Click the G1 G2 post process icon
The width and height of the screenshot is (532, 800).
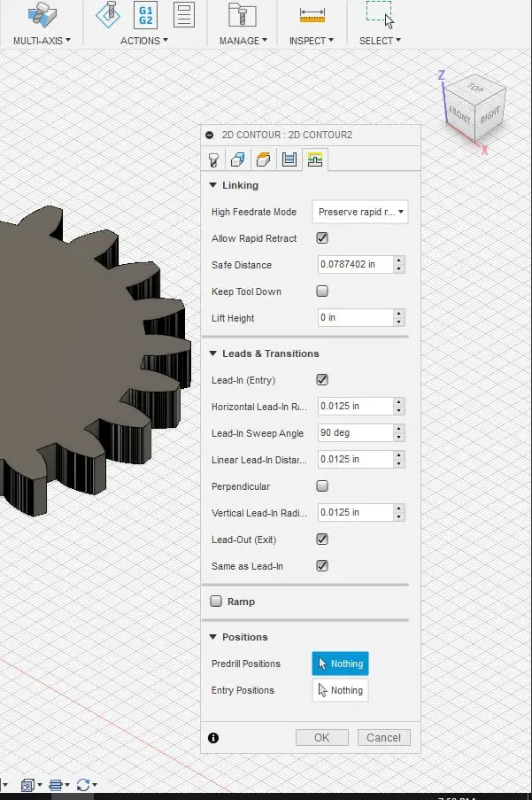pos(146,15)
